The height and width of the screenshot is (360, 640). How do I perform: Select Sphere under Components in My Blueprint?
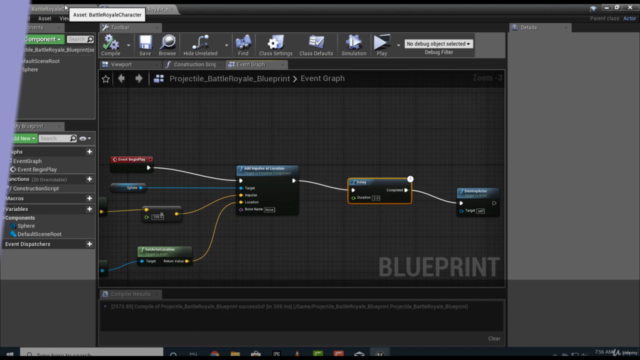26,226
